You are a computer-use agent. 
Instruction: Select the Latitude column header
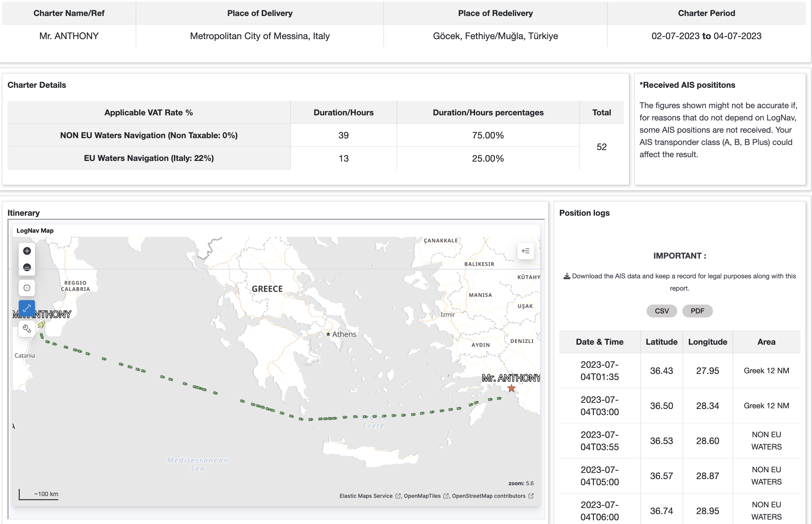coord(662,342)
